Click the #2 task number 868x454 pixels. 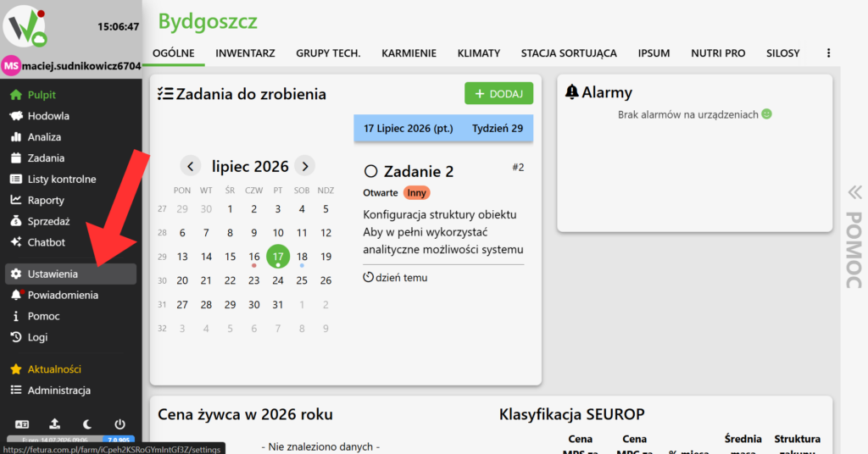518,167
